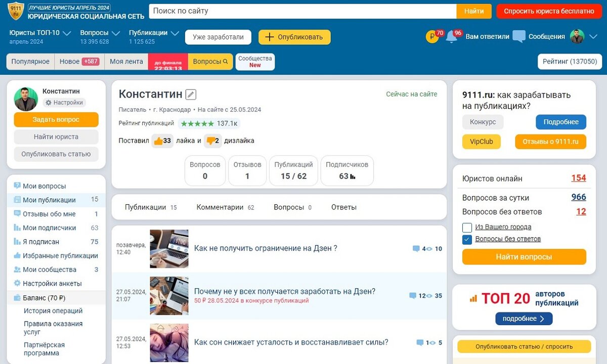The image size is (607, 364).
Task: Open the messages speech bubble icon
Action: click(x=519, y=36)
